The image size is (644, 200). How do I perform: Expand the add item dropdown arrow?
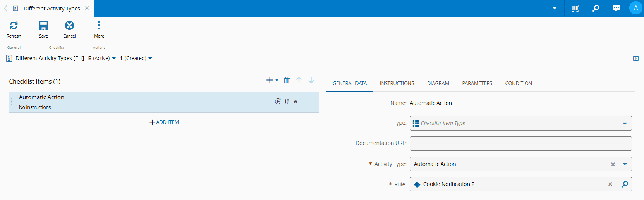pyautogui.click(x=277, y=80)
